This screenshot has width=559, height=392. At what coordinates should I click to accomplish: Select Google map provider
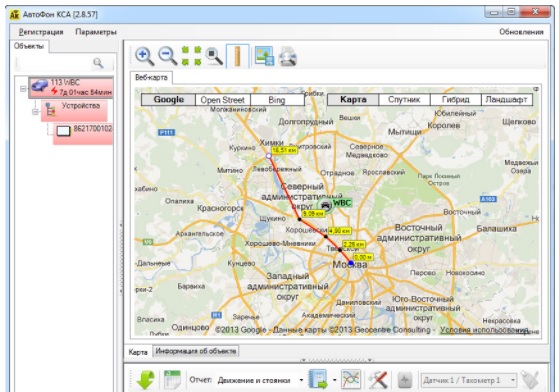(169, 100)
